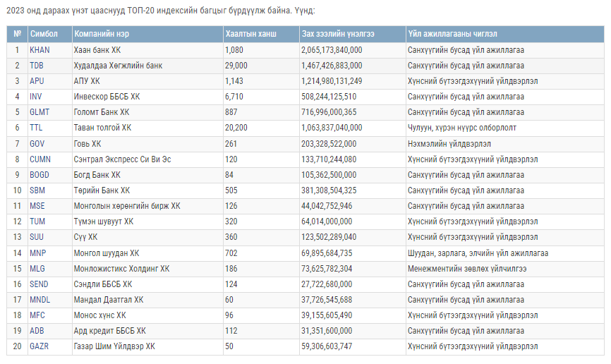Click the № column header
611x364 pixels.
pyautogui.click(x=18, y=35)
